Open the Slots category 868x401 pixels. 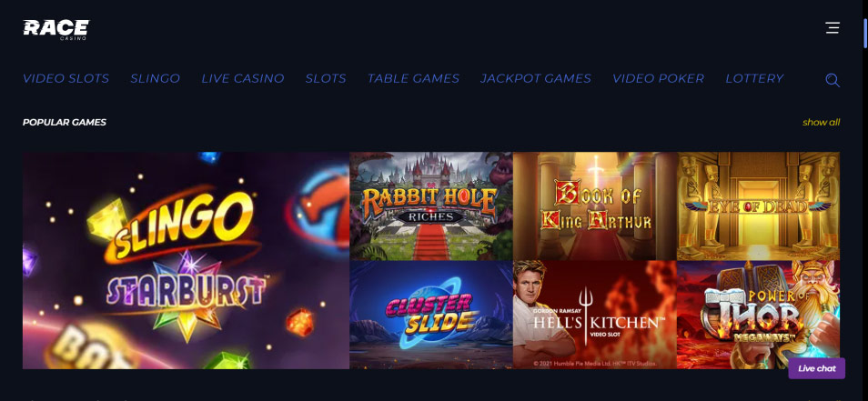click(x=326, y=78)
